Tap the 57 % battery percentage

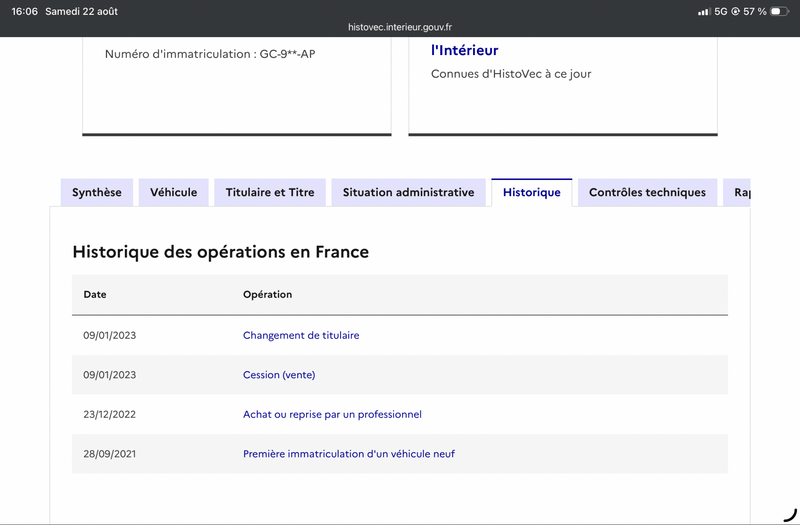point(755,11)
